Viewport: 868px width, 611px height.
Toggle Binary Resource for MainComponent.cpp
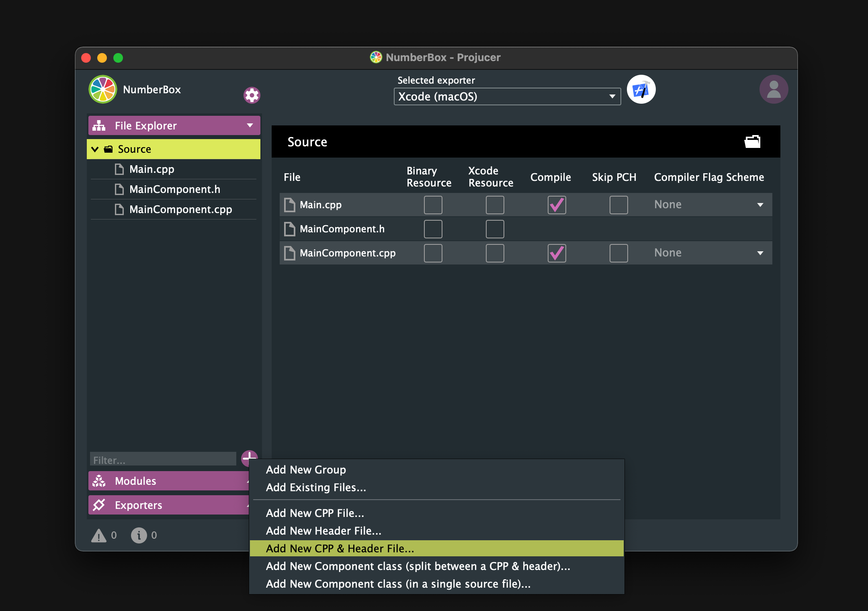coord(433,253)
